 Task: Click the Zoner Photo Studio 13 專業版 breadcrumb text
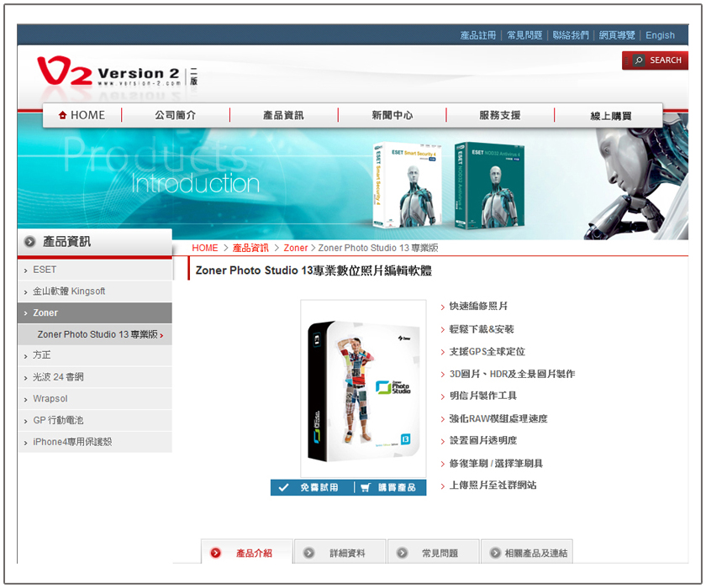(378, 248)
